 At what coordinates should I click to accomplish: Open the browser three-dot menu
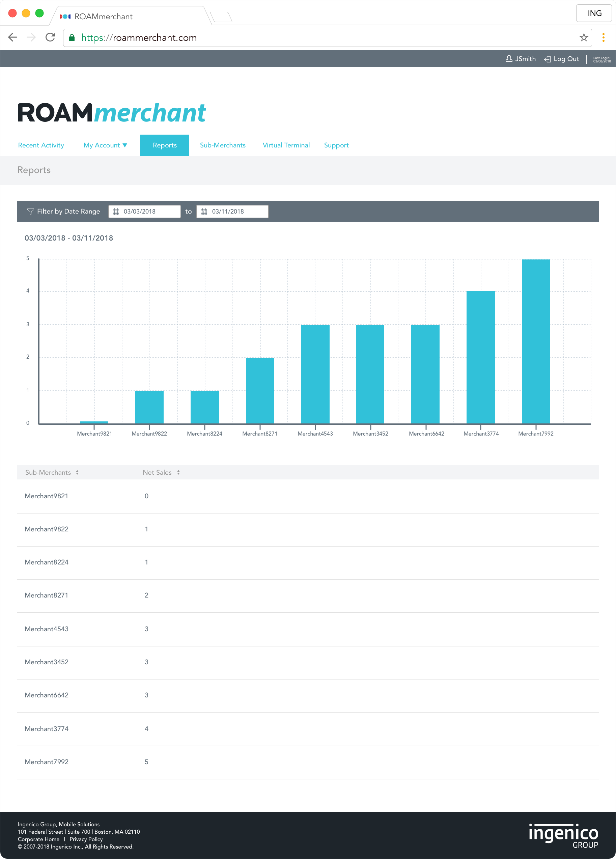pos(603,37)
